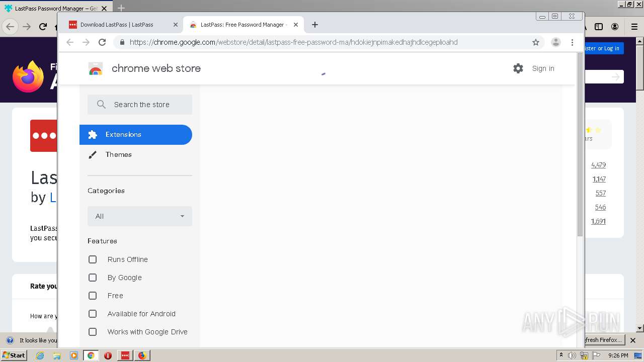
Task: Open the Windows Start menu
Action: coord(14,355)
